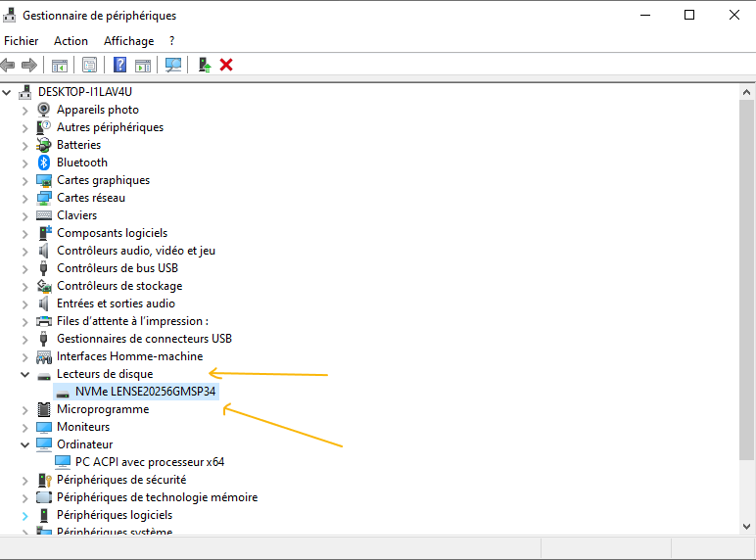
Task: Expand the Microprogramme chevron
Action: click(x=25, y=410)
